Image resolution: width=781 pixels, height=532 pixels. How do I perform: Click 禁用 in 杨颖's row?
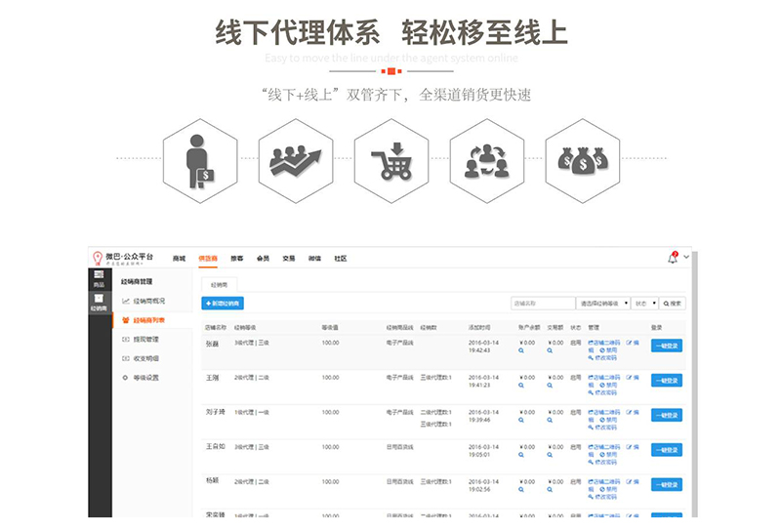[x=608, y=490]
